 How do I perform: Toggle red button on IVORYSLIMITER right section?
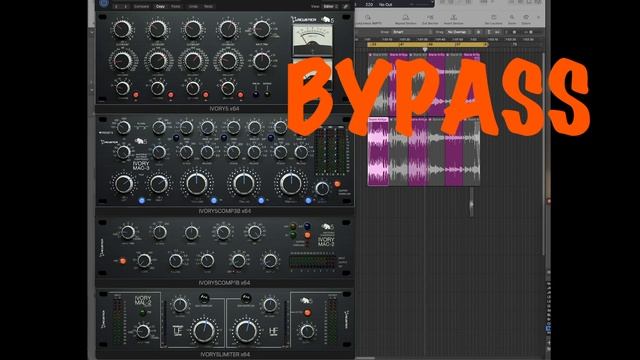pyautogui.click(x=307, y=313)
